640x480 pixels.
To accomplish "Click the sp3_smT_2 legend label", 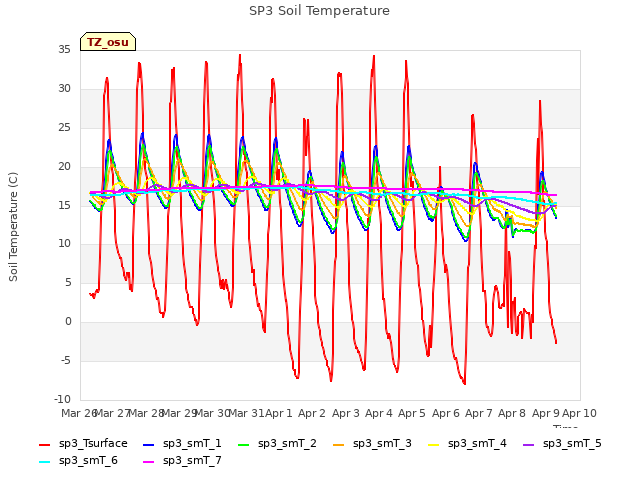I will point(287,444).
